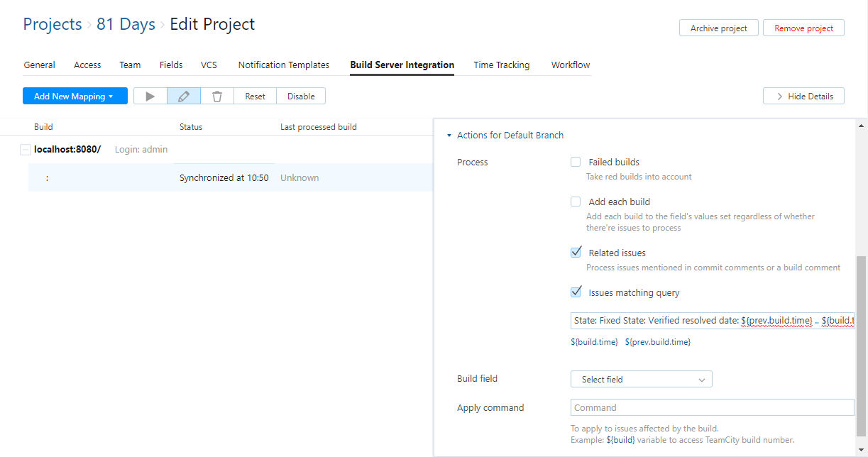Click the run (play) mapping icon
868x457 pixels.
tap(150, 97)
